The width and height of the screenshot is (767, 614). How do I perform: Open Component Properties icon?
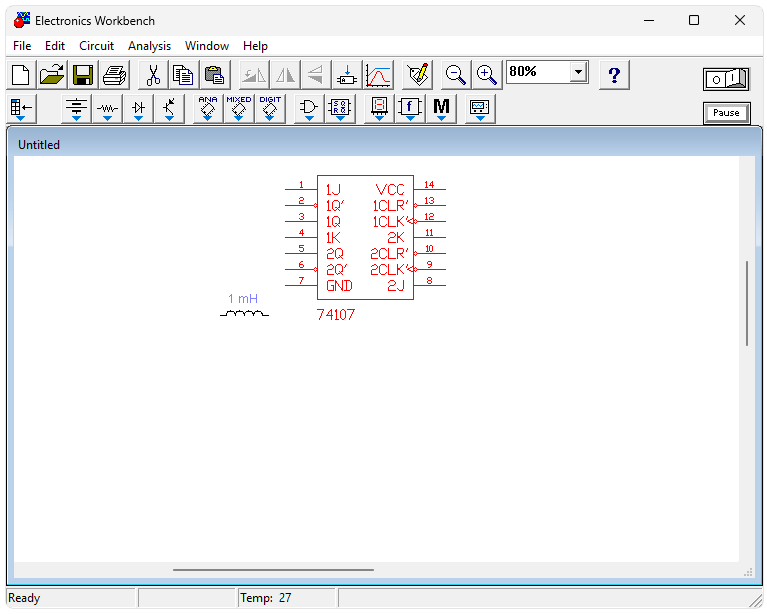pyautogui.click(x=418, y=75)
